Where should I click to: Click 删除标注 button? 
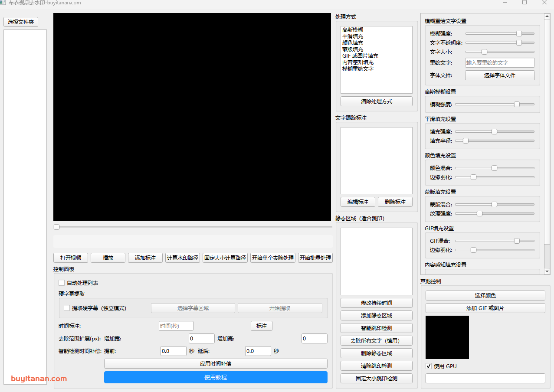(395, 202)
